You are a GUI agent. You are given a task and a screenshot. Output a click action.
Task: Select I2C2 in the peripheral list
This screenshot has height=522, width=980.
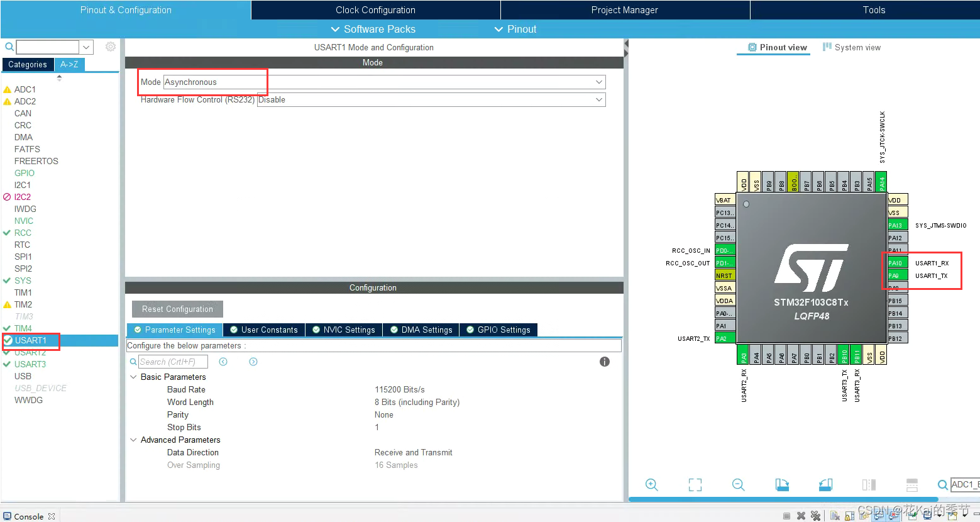[x=23, y=197]
